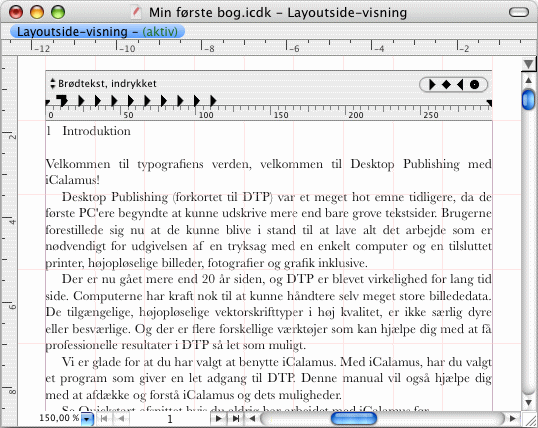This screenshot has width=538, height=428.
Task: Click the text ruler label 150
Action: 281,115
